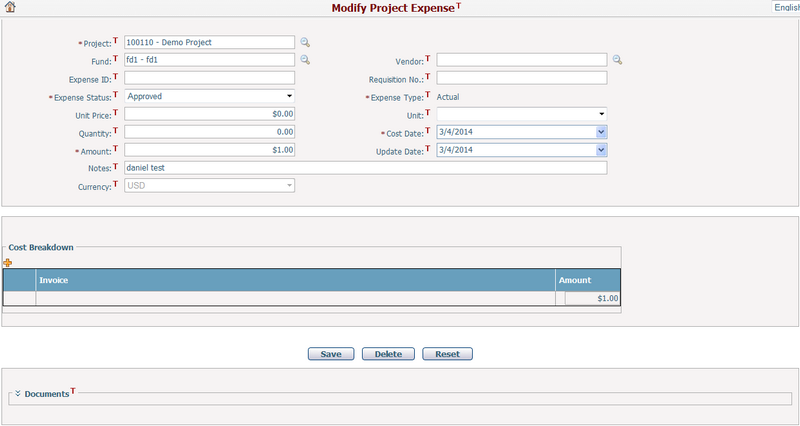The image size is (800, 426).
Task: Click the red T marker beside Notes label
Action: 116,166
